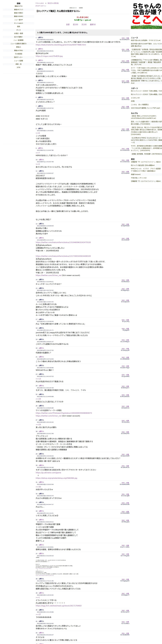Open 国内サッカー sidebar board
Viewport: 162px width, 644px height.
18,57
